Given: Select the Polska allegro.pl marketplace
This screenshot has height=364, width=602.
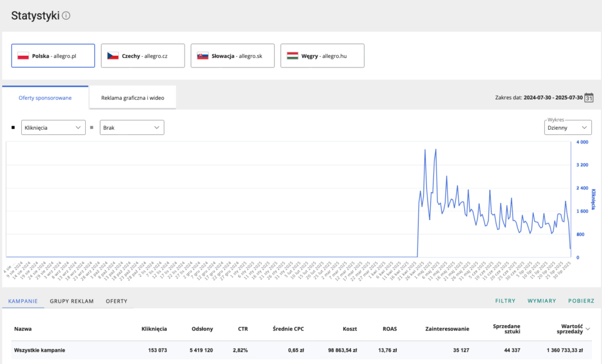Looking at the screenshot, I should pyautogui.click(x=53, y=56).
